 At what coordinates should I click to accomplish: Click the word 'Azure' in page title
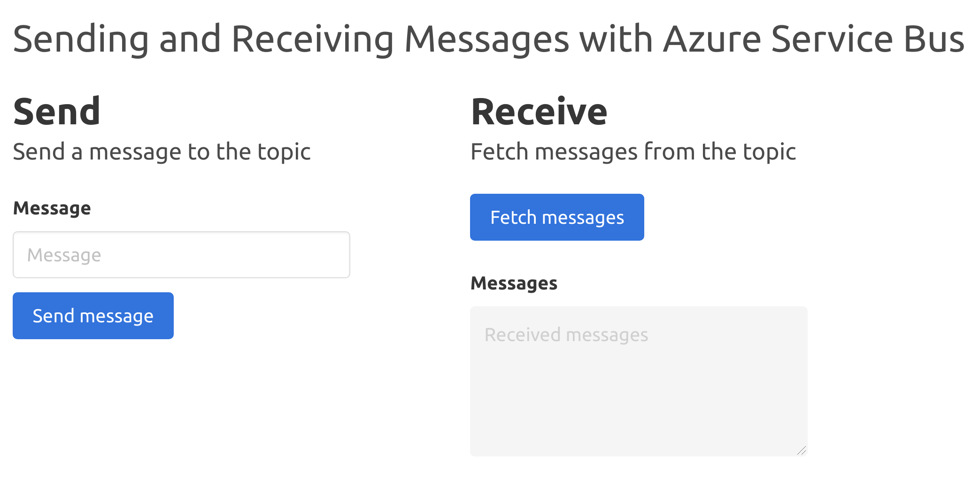(x=712, y=39)
